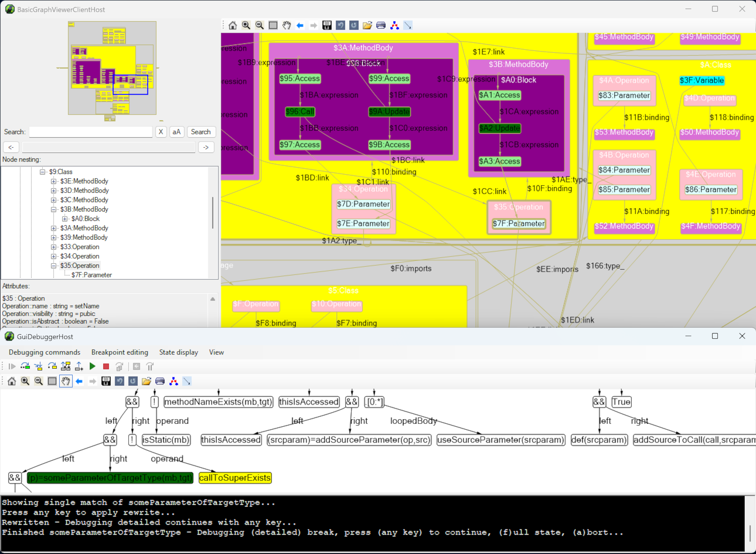
Task: Click Zoom Out in the graph viewer toolbar
Action: click(x=260, y=25)
